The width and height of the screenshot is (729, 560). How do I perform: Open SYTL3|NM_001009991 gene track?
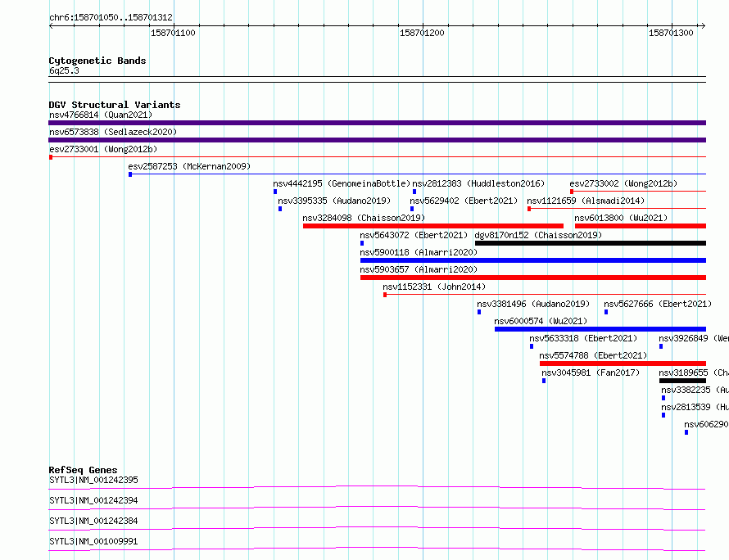[x=377, y=549]
